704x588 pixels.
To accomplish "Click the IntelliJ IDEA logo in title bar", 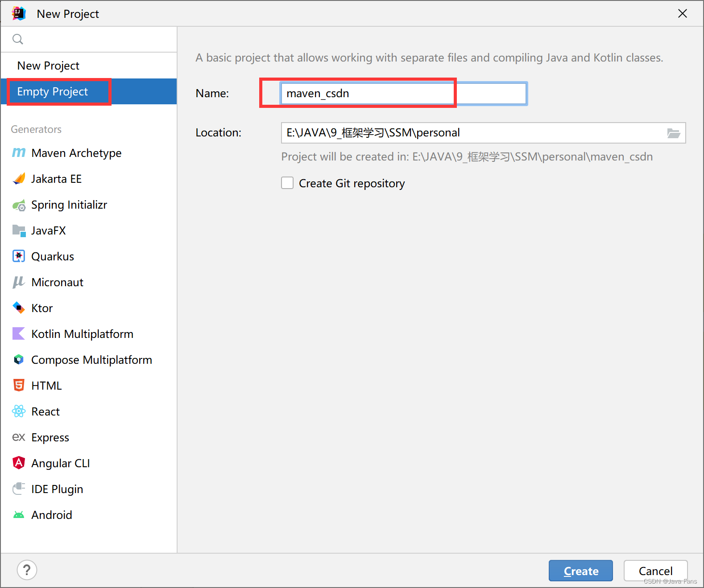I will [x=19, y=14].
